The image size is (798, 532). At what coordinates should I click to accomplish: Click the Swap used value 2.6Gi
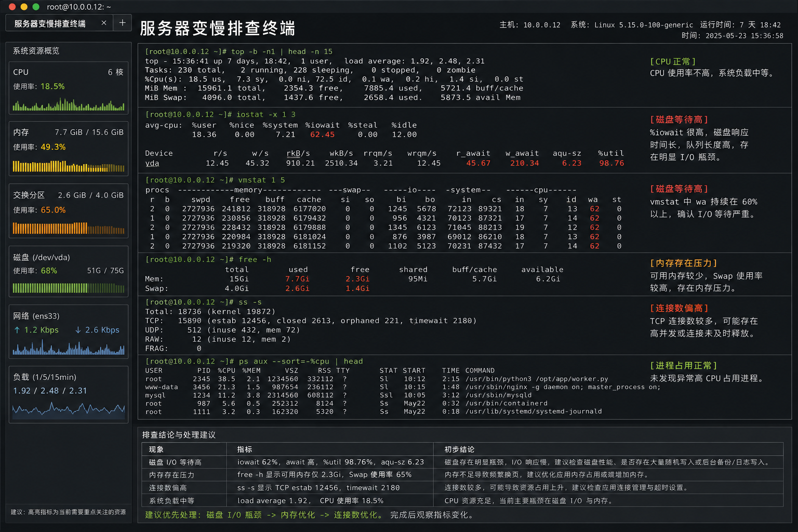point(297,288)
